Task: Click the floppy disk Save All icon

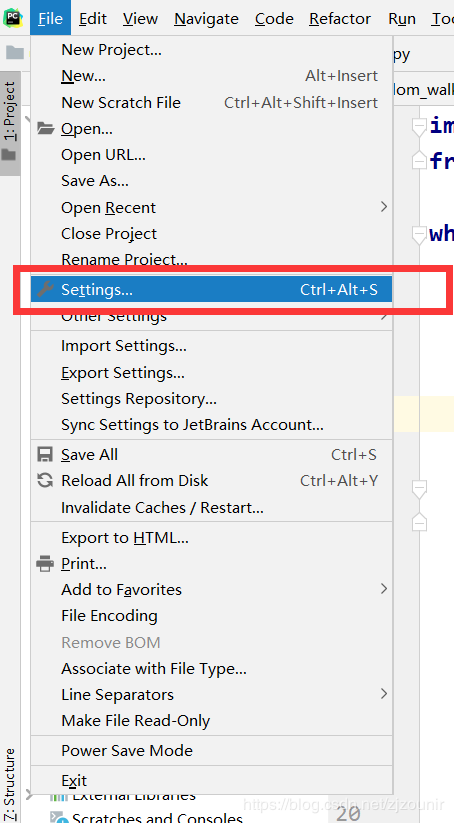Action: point(45,455)
